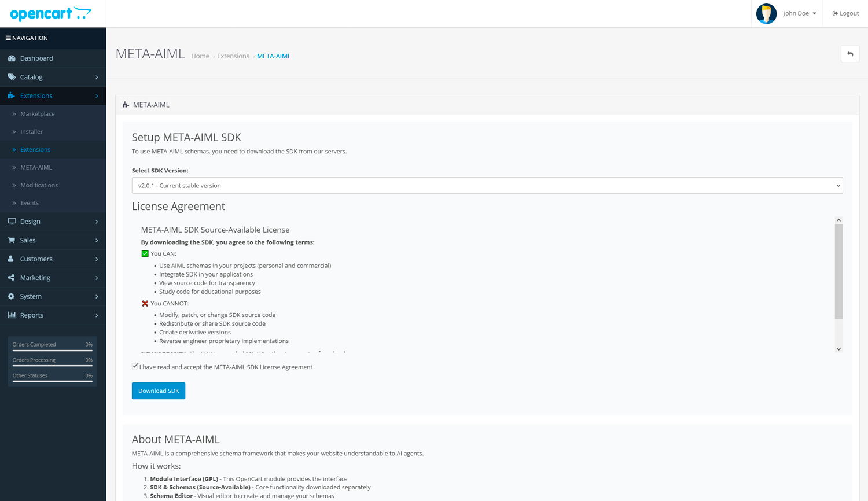868x501 pixels.
Task: Open the META-AIML submenu item
Action: pyautogui.click(x=53, y=167)
